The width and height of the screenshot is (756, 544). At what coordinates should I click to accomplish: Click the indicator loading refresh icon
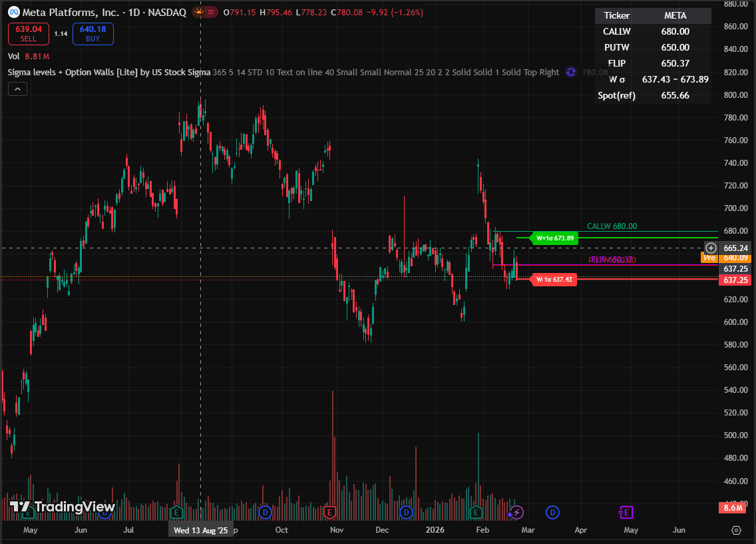[x=571, y=73]
